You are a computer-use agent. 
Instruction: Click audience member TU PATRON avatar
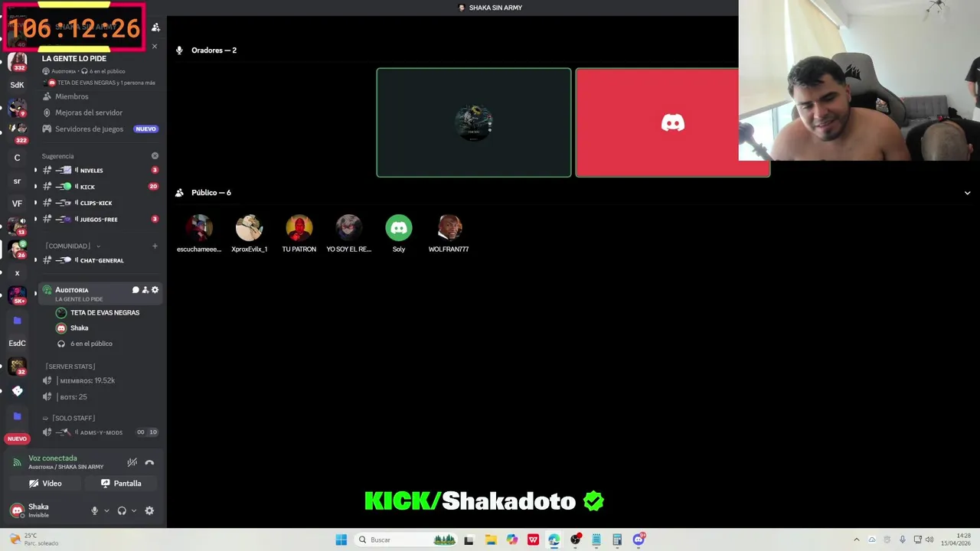tap(299, 228)
